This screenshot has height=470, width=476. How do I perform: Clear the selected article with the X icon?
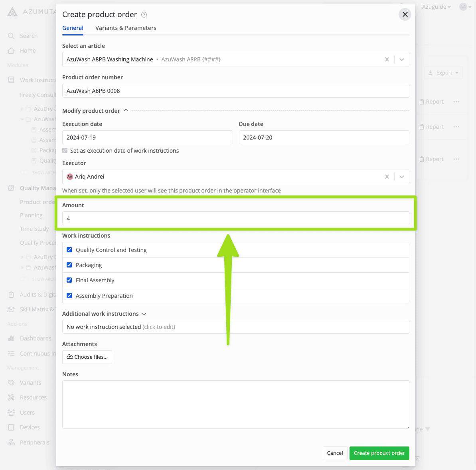coord(387,59)
